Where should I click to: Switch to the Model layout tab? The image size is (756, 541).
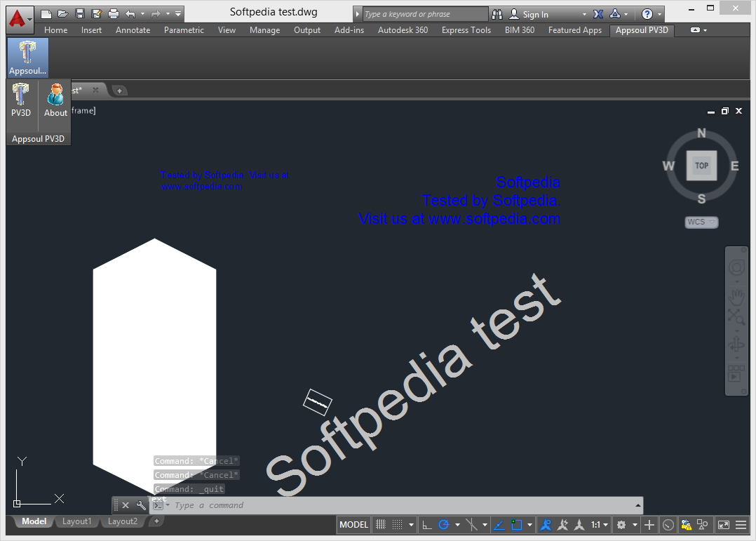pos(34,521)
